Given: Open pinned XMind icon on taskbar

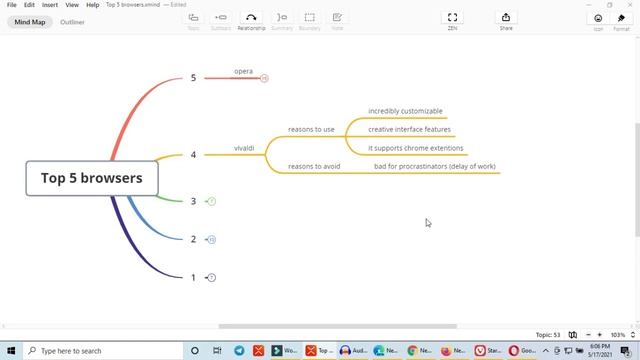Looking at the screenshot, I should click(x=258, y=351).
